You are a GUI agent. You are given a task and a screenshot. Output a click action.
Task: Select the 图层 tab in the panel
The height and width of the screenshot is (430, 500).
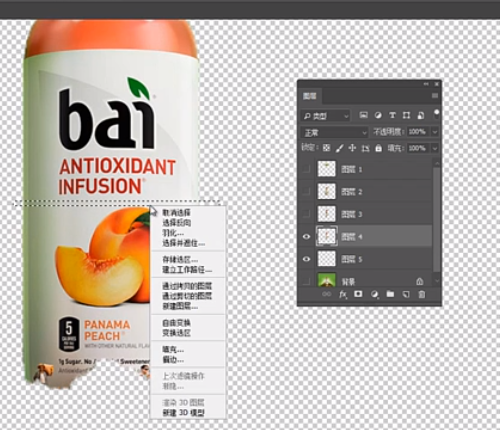pyautogui.click(x=310, y=96)
